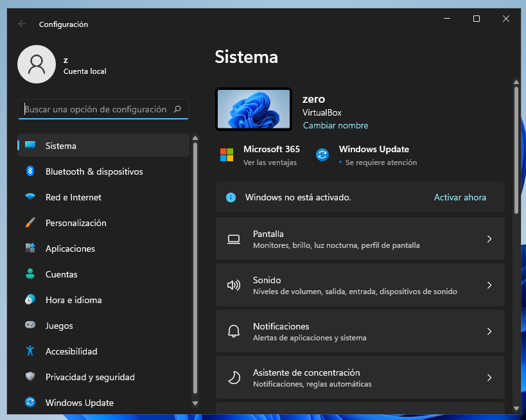Click the Accesibilidad figure icon
The height and width of the screenshot is (420, 526).
click(x=30, y=351)
